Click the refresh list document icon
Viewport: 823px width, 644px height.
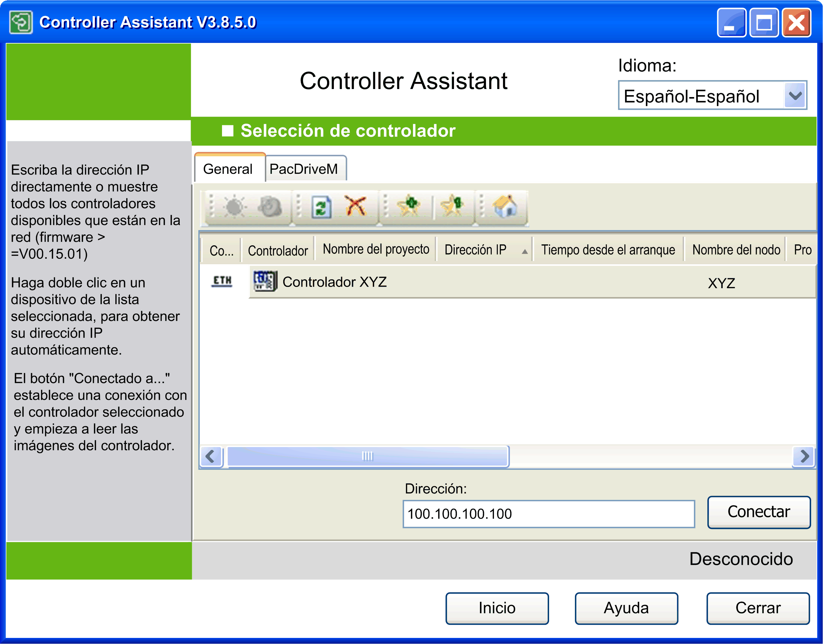pos(321,207)
